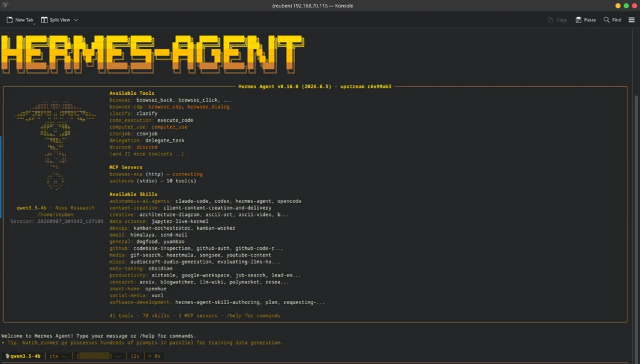Click '/help for commands' in summary line

[x=253, y=315]
